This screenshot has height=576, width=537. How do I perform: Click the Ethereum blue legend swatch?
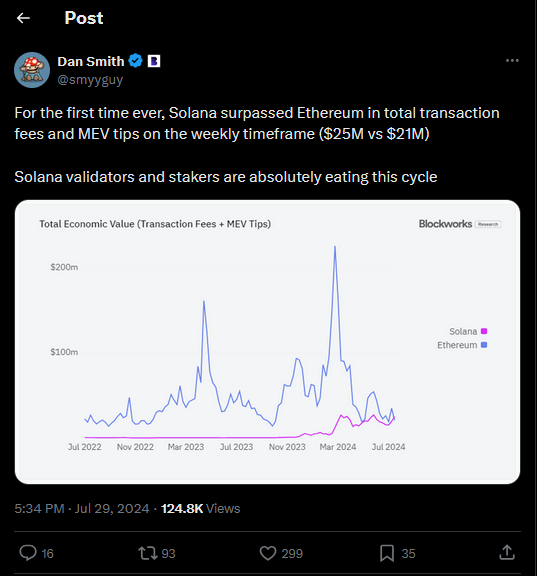pyautogui.click(x=484, y=345)
